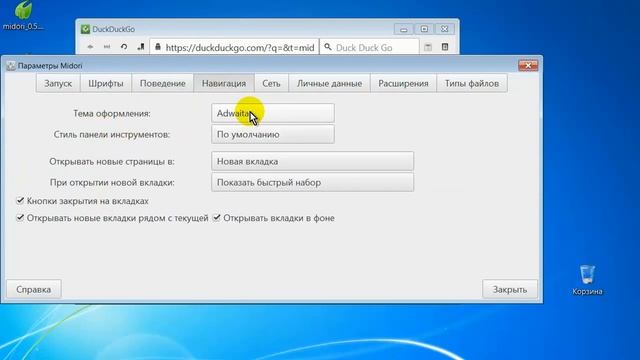The height and width of the screenshot is (360, 640).
Task: Open 'Открывать новые страницы в' dropdown
Action: (312, 161)
